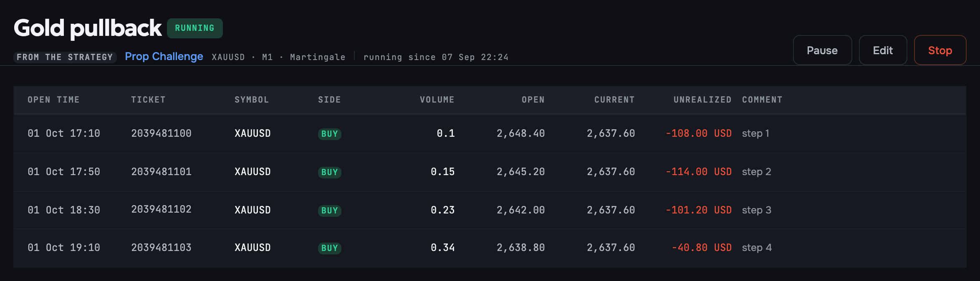This screenshot has height=281, width=980.
Task: Click the Pause button
Action: (822, 50)
